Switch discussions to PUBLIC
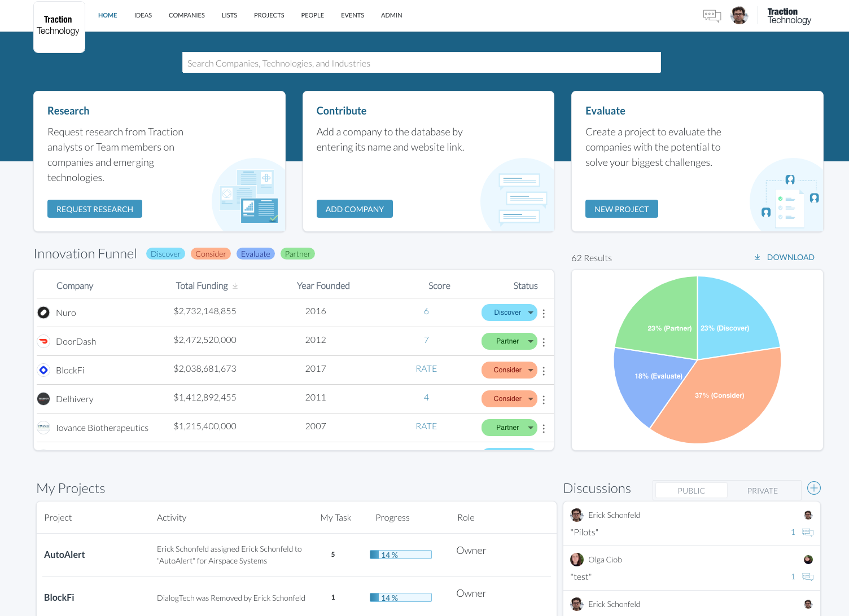The image size is (849, 616). click(x=692, y=491)
